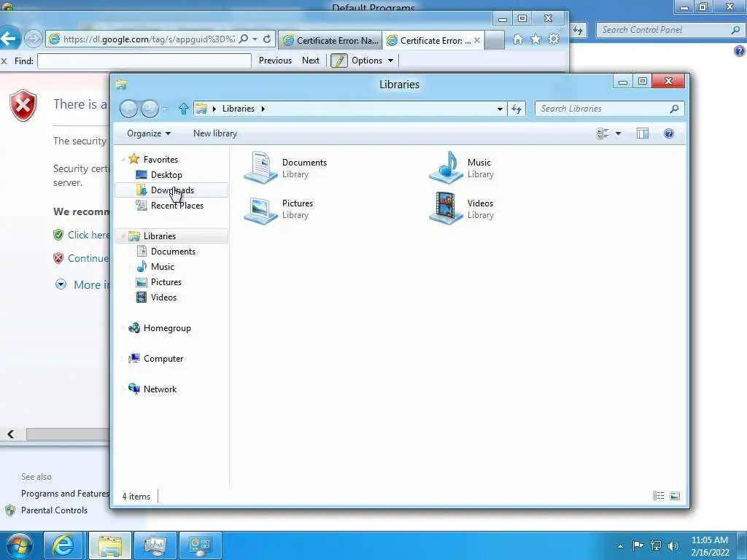747x560 pixels.
Task: Click horizontal scrollbar left arrow in IE
Action: tap(10, 434)
